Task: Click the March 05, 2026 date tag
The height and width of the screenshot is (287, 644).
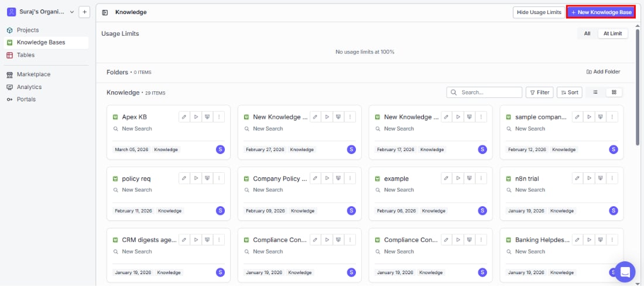Action: 131,150
